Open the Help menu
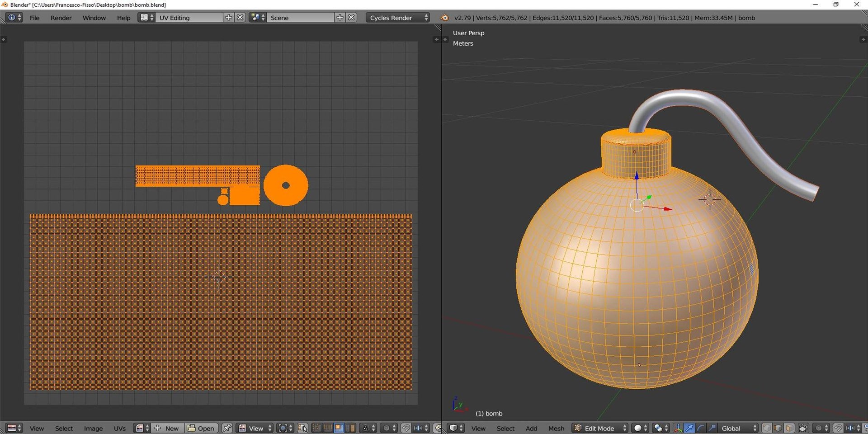The image size is (868, 434). [123, 18]
